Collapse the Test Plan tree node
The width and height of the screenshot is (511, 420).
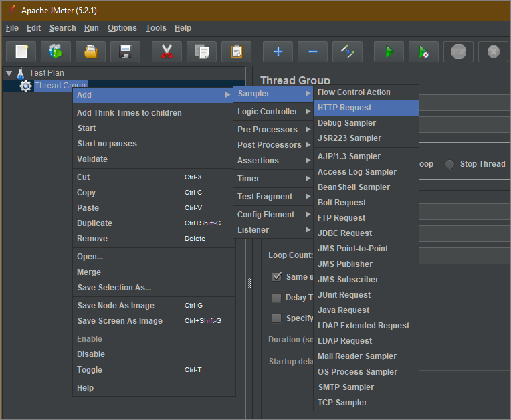point(9,74)
